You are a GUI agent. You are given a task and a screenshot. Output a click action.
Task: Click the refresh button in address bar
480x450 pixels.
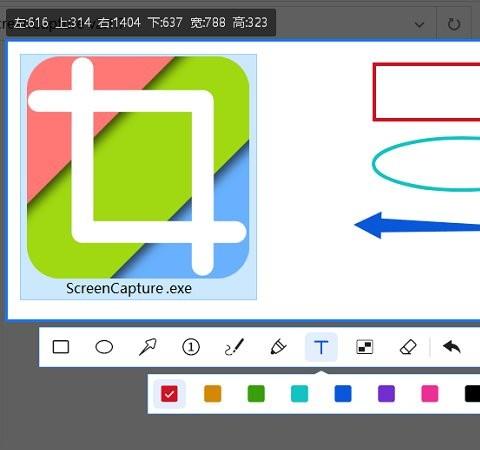coord(454,24)
